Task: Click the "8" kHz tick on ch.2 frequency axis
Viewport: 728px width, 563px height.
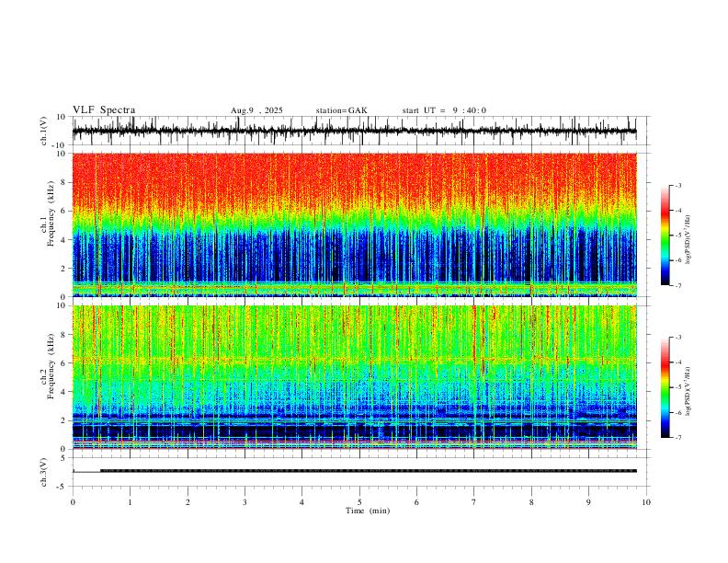Action: point(64,335)
